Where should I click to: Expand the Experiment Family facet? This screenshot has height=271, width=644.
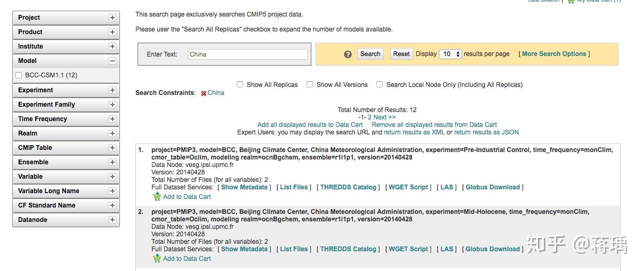(x=112, y=105)
